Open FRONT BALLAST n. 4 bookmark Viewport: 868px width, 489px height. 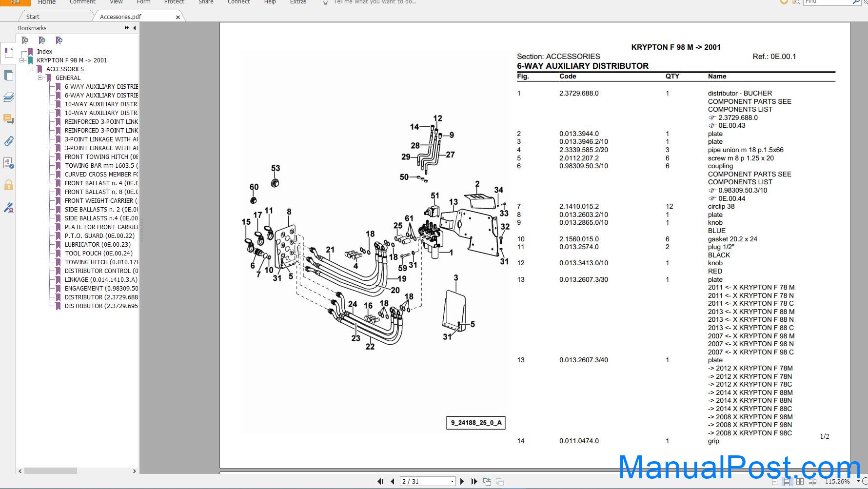click(x=101, y=183)
